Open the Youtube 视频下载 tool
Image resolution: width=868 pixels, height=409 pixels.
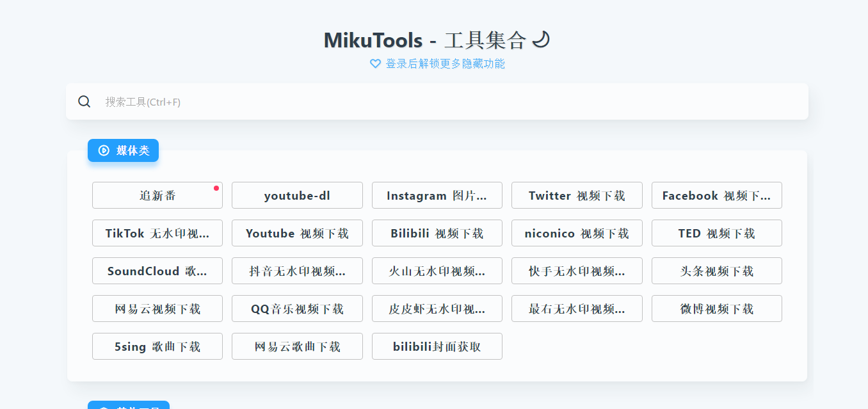point(297,233)
